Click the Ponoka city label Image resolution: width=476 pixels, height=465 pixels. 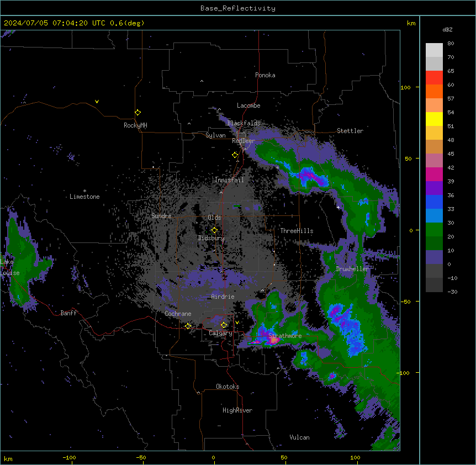click(265, 75)
